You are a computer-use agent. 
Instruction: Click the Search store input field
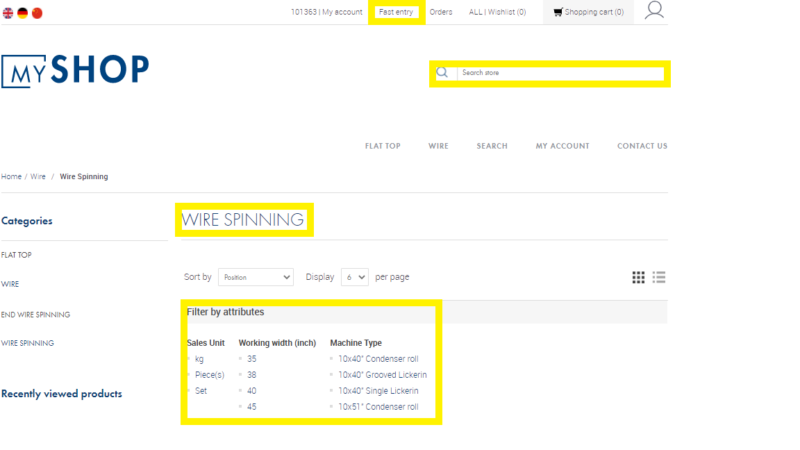(560, 73)
